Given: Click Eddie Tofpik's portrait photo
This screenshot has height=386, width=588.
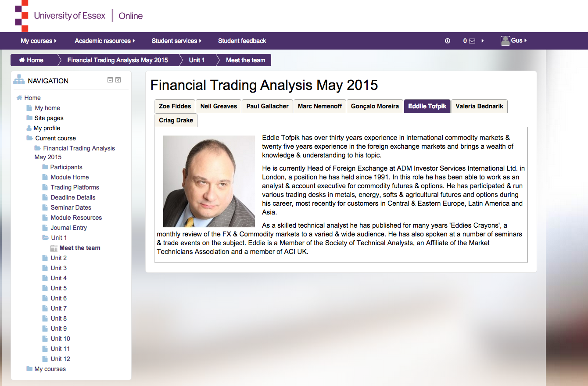Looking at the screenshot, I should (x=209, y=181).
